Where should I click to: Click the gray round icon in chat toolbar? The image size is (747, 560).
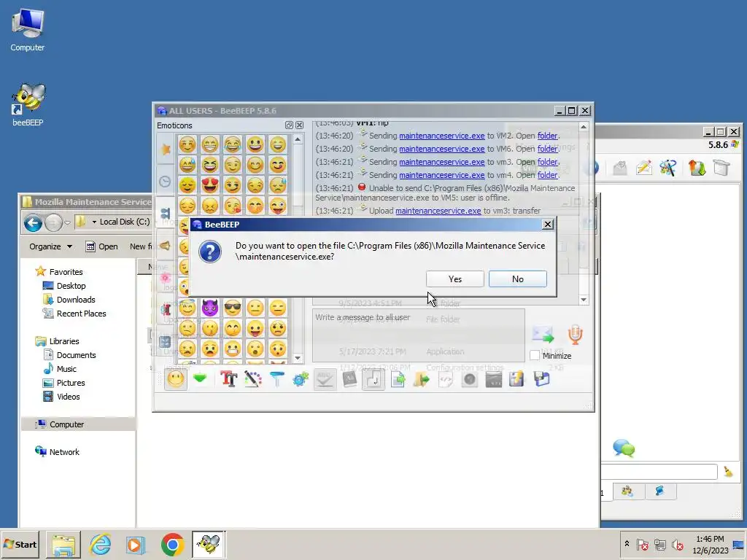(469, 379)
